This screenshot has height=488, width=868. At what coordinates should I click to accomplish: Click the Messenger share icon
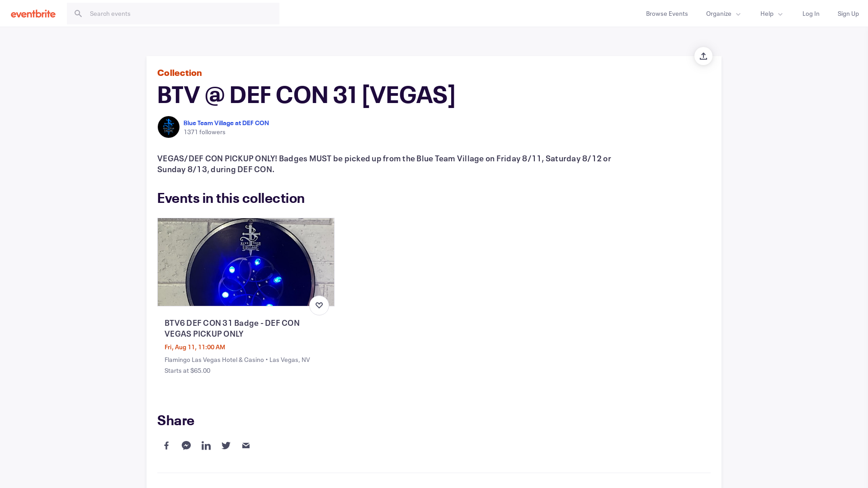coord(186,445)
